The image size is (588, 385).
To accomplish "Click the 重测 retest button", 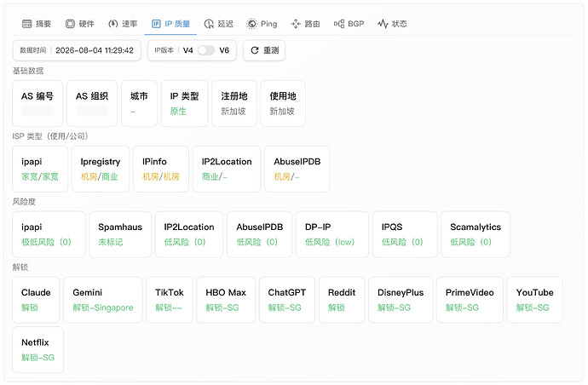I will [264, 50].
